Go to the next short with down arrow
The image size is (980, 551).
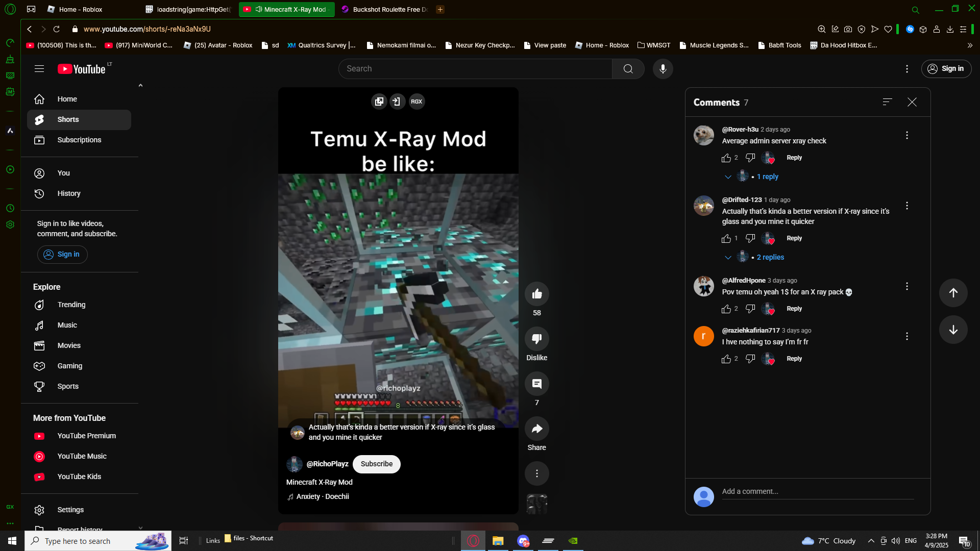click(953, 330)
